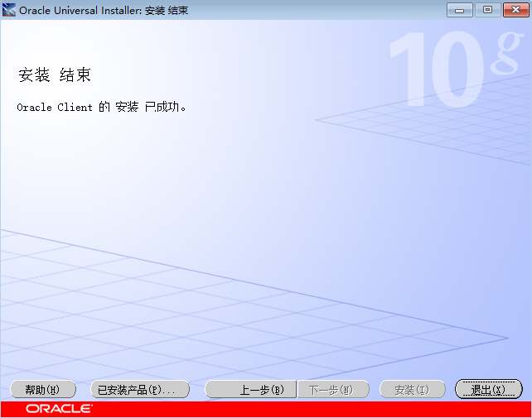The height and width of the screenshot is (418, 532).
Task: Open 已安装产品(P)... installed products
Action: pyautogui.click(x=140, y=389)
